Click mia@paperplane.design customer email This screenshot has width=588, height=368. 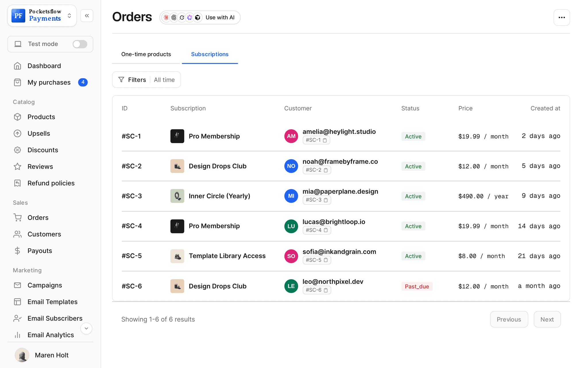click(x=340, y=191)
